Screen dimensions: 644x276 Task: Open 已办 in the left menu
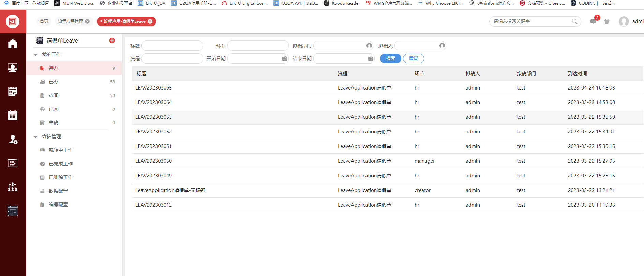[74, 82]
